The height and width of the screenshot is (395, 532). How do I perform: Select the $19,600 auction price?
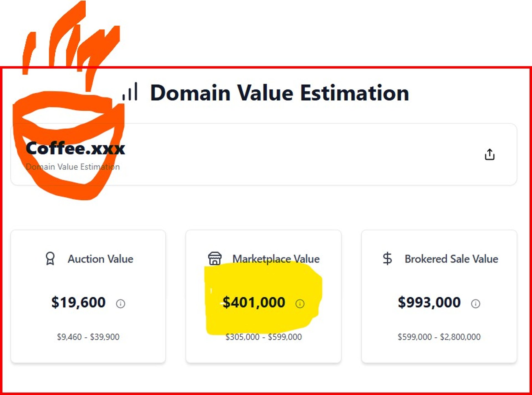coord(78,302)
